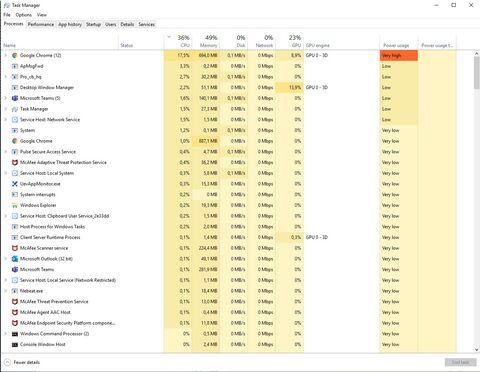
Task: Select the McAfee Threat Prevention Service icon
Action: [15, 301]
